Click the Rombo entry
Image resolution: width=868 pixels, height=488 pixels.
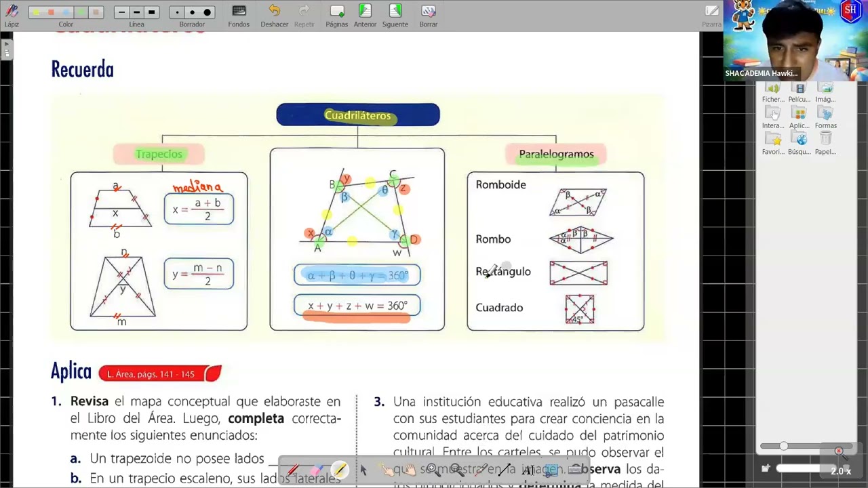pos(493,239)
